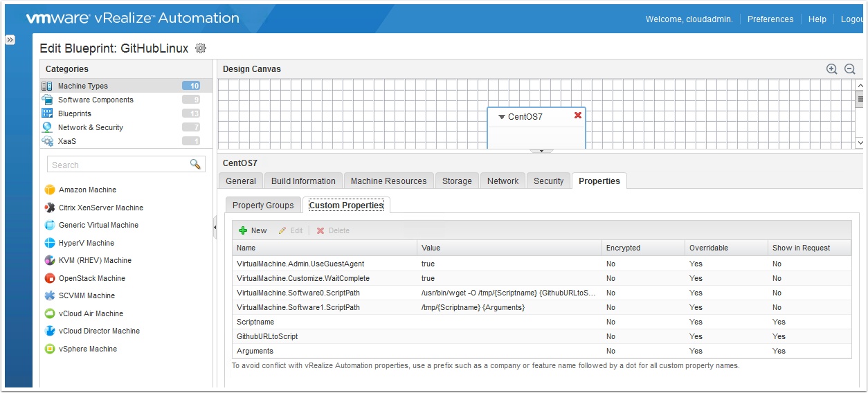This screenshot has width=868, height=393.
Task: Select the Properties tab
Action: click(x=599, y=181)
